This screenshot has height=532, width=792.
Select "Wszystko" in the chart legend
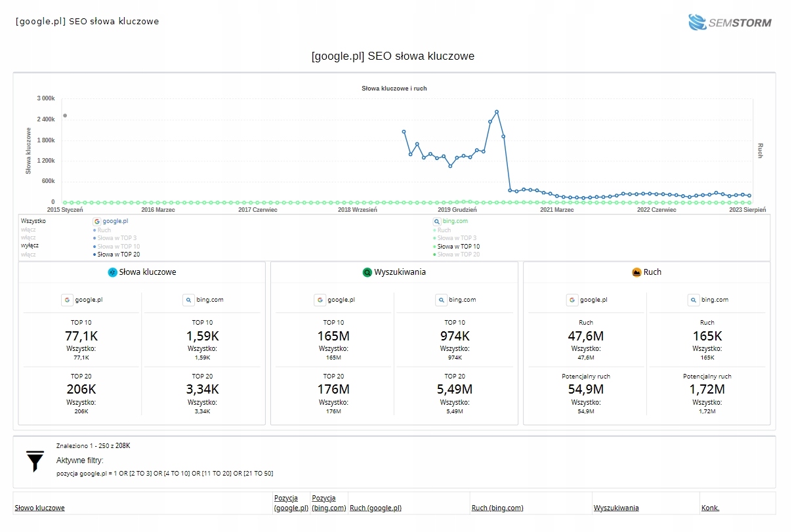tap(33, 222)
